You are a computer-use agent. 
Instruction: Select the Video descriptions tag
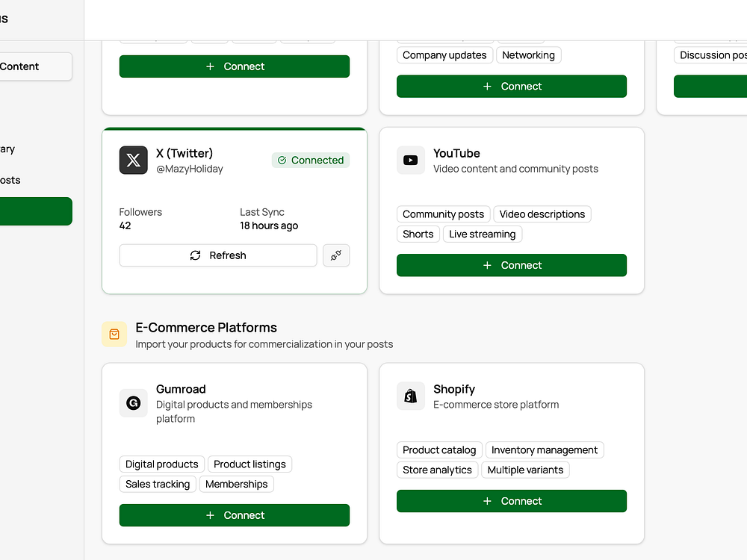[542, 214]
